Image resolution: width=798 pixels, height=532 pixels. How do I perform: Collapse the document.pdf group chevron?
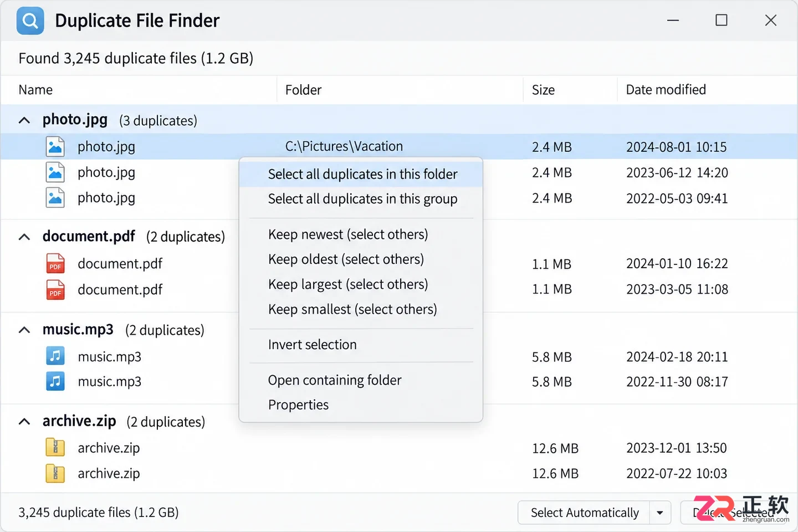(24, 237)
